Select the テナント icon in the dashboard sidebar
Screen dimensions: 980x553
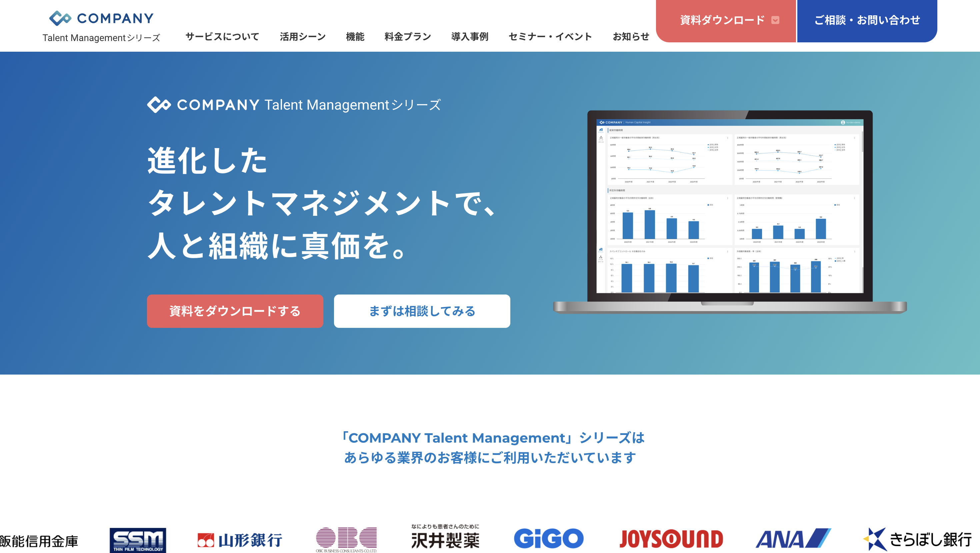[601, 130]
